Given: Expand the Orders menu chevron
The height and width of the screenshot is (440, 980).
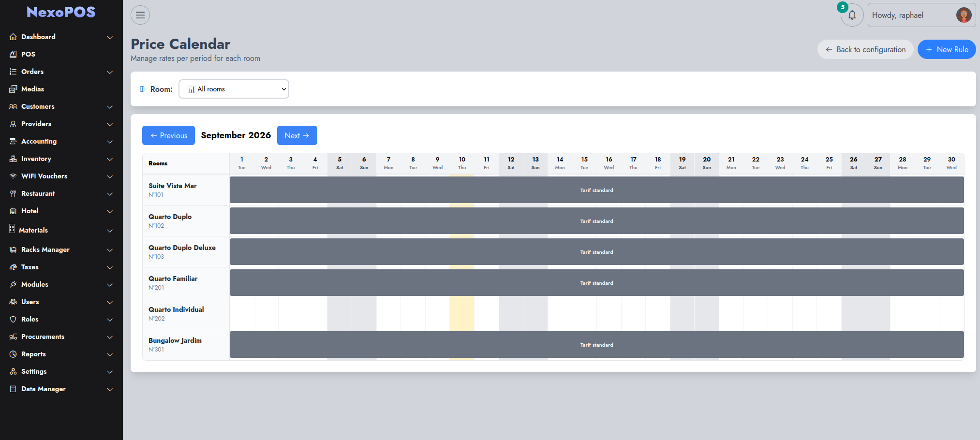Looking at the screenshot, I should [x=110, y=72].
